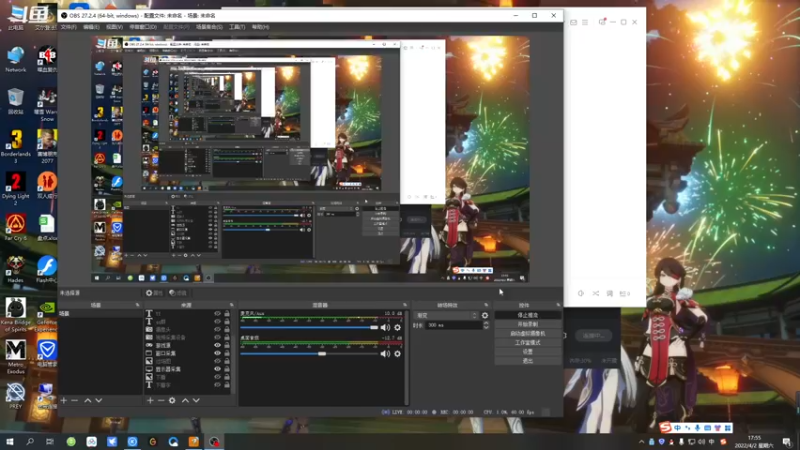Open transition properties gear icon
Screen dimensions: 800x450
485,316
